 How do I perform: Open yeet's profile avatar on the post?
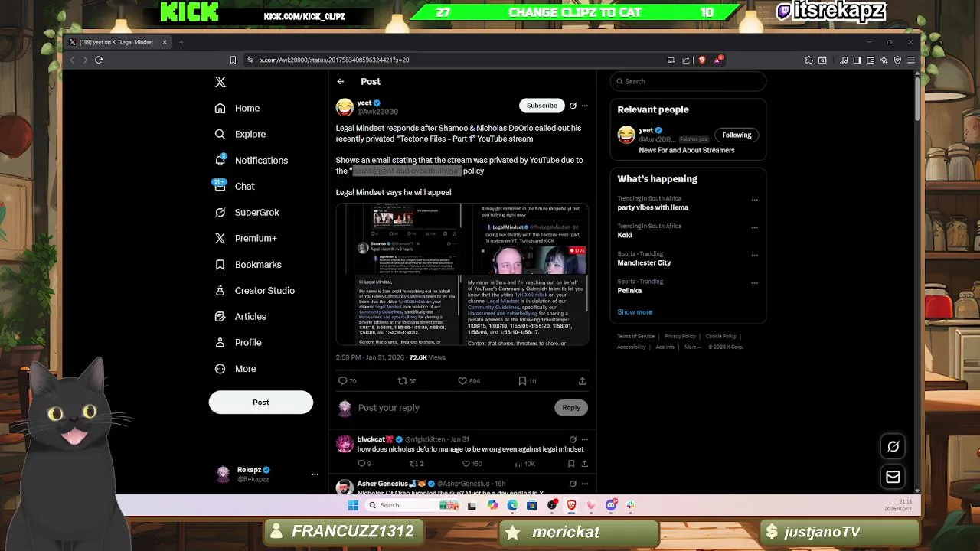[345, 107]
